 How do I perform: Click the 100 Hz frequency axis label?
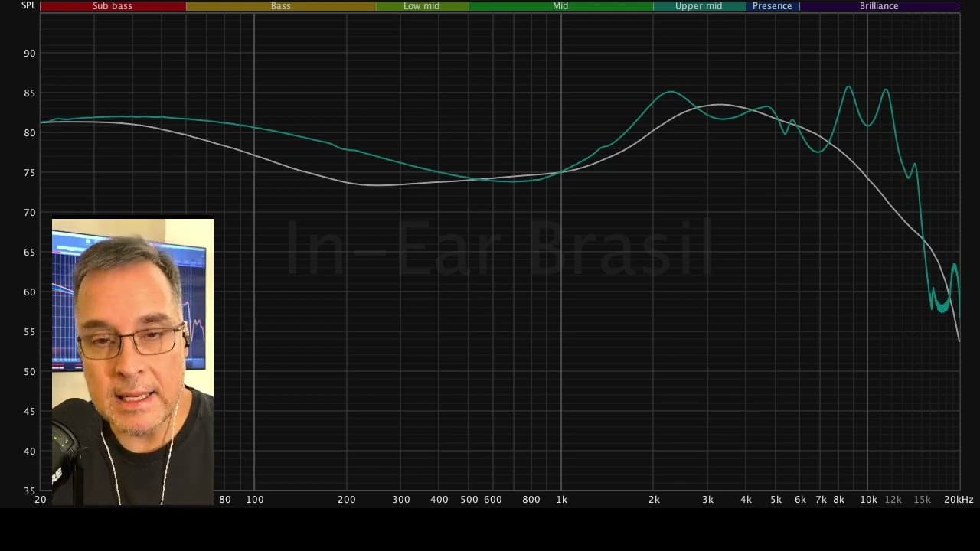pyautogui.click(x=255, y=500)
